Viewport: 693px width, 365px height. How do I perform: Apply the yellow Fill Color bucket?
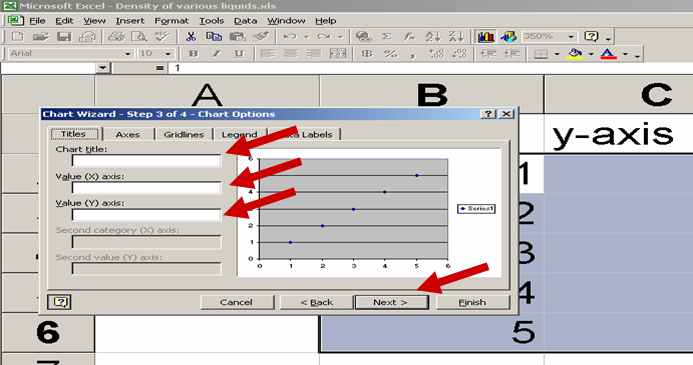(575, 54)
